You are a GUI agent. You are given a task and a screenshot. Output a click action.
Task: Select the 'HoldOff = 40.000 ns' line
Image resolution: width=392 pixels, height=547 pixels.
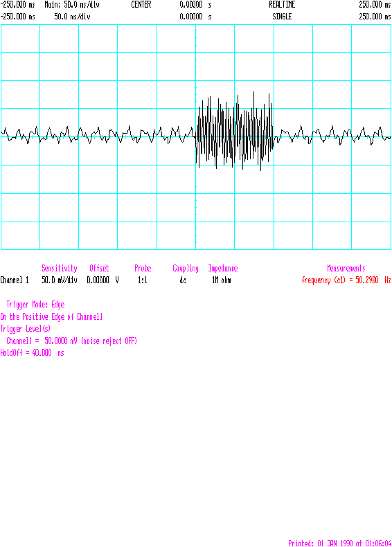point(32,352)
